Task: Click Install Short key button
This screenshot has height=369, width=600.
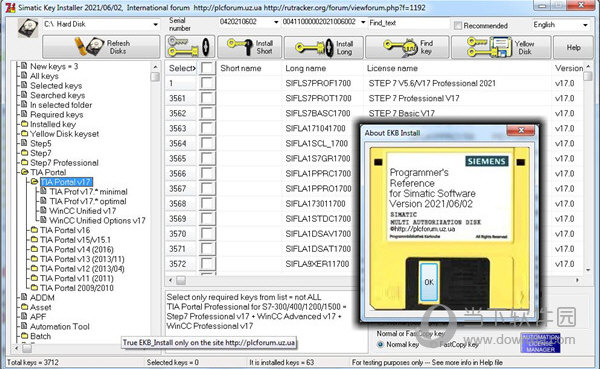Action: click(x=250, y=47)
